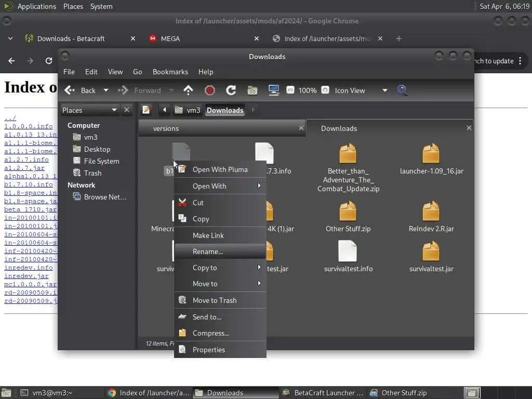
Task: Open the Help menu
Action: [206, 72]
